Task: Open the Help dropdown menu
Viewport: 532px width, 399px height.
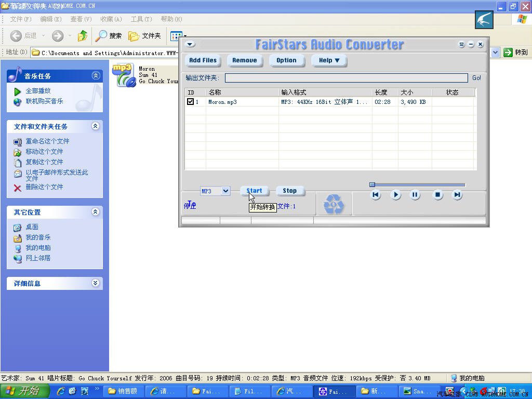Action: pos(329,60)
